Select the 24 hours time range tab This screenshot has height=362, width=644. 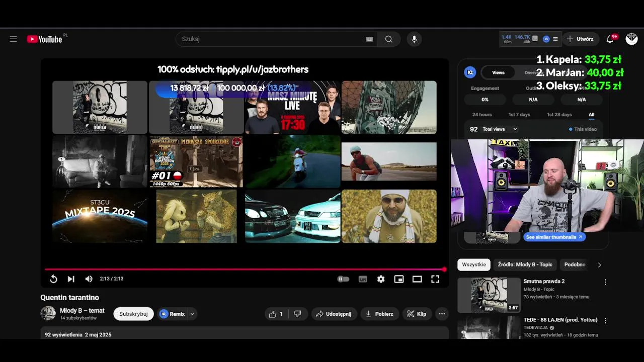[482, 115]
